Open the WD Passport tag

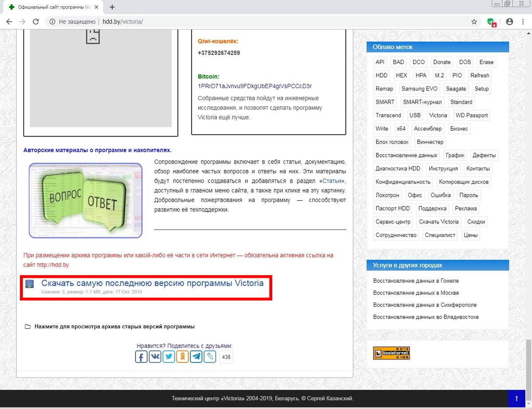pyautogui.click(x=472, y=115)
